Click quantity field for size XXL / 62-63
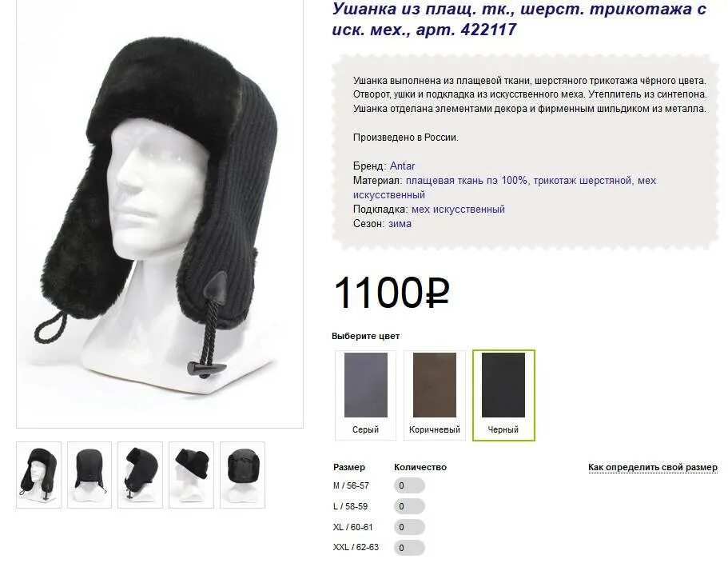 [x=409, y=548]
